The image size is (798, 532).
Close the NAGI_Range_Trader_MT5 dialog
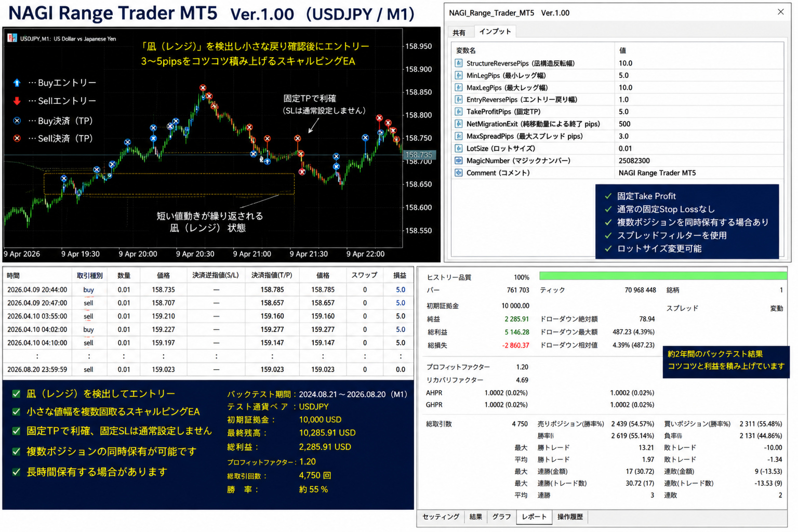(x=780, y=12)
